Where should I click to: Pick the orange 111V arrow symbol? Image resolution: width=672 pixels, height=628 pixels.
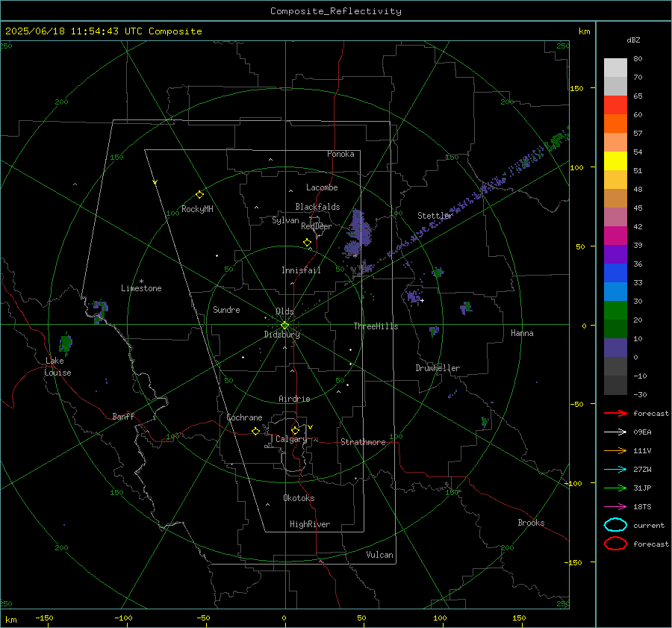pos(615,450)
